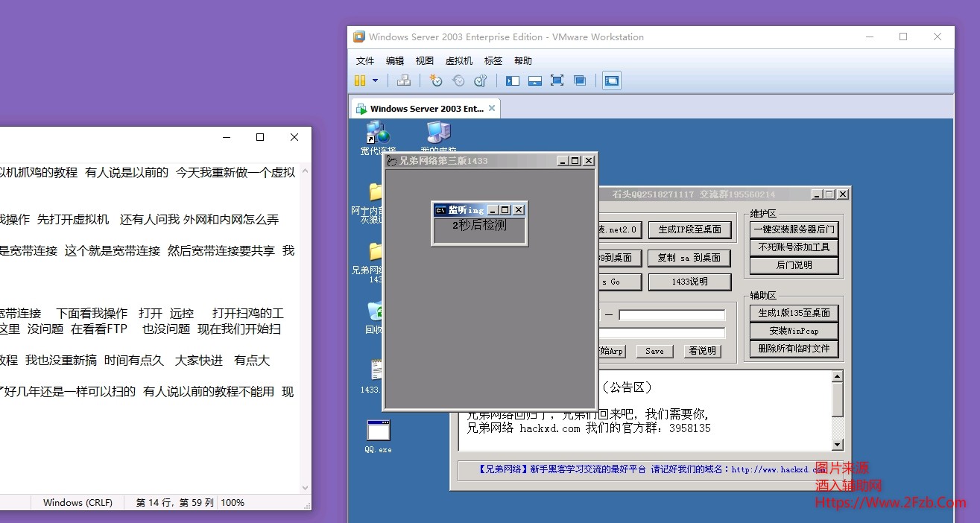Viewport: 980px width, 523px height.
Task: Click the 复制 sa 到桌面 button
Action: [x=689, y=258]
